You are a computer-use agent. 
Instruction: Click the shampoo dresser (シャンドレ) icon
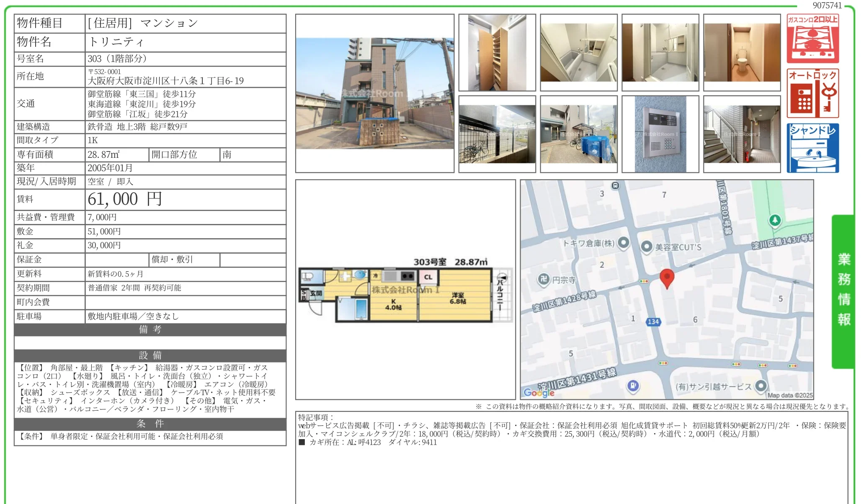(812, 148)
